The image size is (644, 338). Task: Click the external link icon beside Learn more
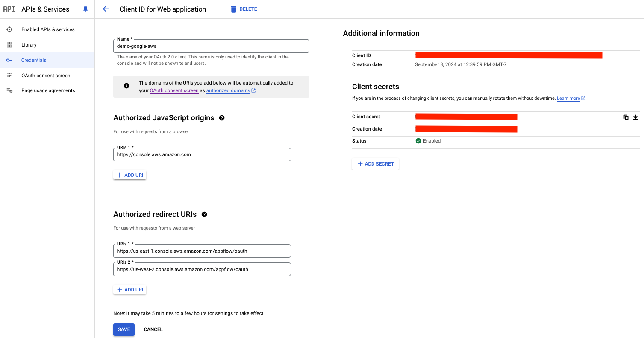pos(583,98)
